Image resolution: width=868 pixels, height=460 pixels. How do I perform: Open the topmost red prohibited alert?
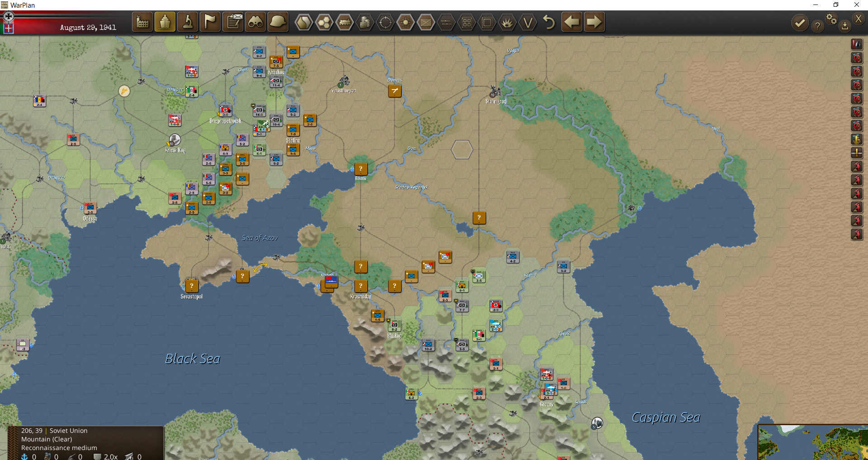[857, 58]
